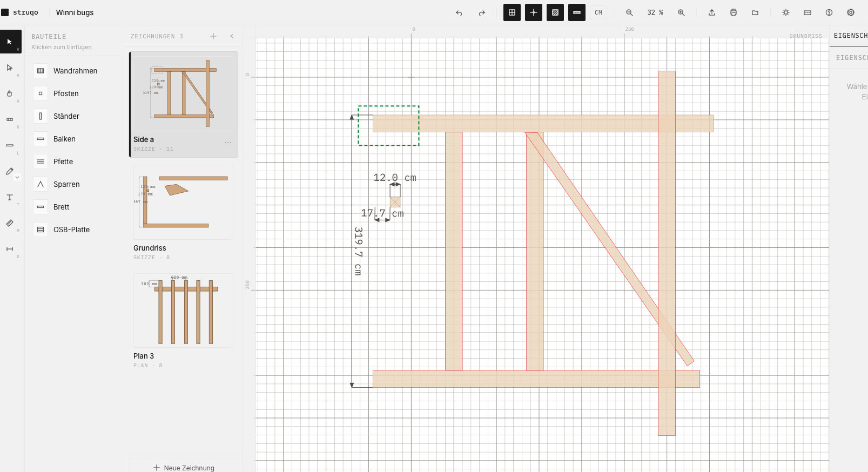Viewport: 868px width, 472px height.
Task: Toggle hatch fill display
Action: point(555,12)
